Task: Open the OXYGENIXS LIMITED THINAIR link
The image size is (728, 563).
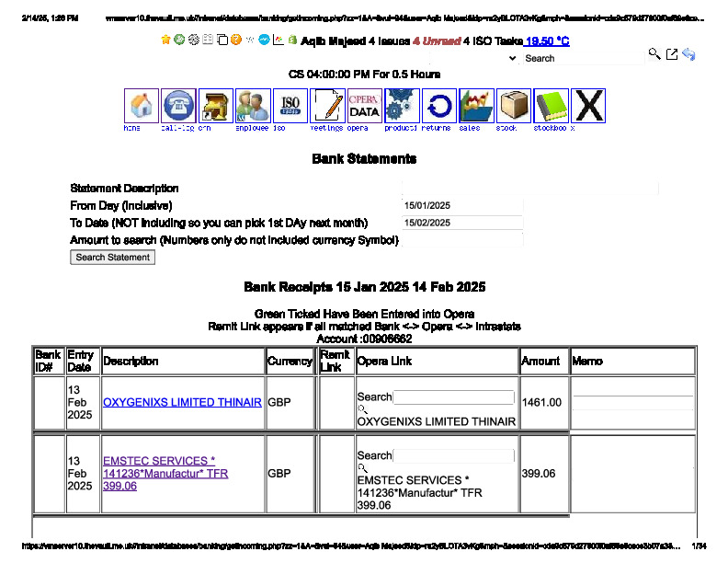Action: click(182, 402)
